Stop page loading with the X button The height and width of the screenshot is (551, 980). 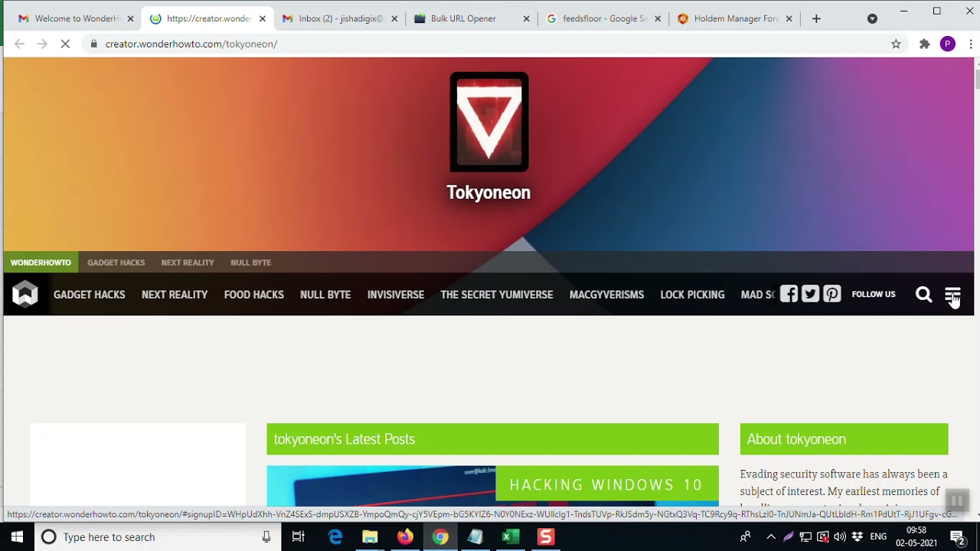coord(65,44)
